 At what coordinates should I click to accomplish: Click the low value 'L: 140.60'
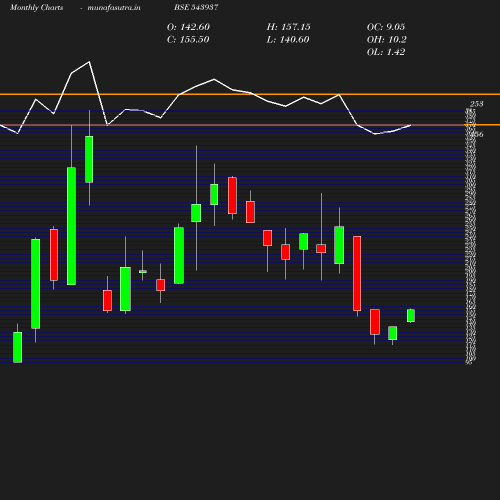(288, 40)
